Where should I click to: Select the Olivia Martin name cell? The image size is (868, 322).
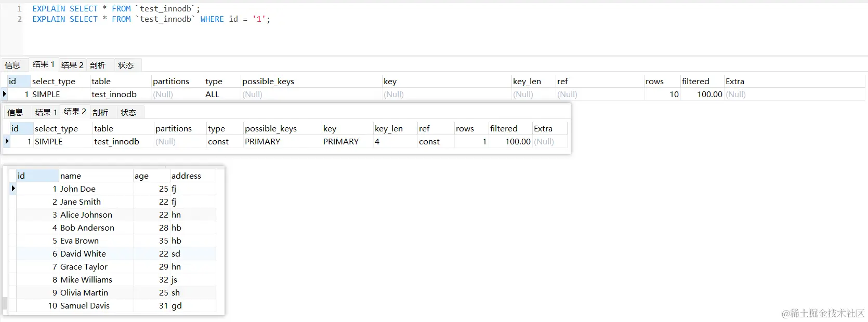[x=96, y=292]
